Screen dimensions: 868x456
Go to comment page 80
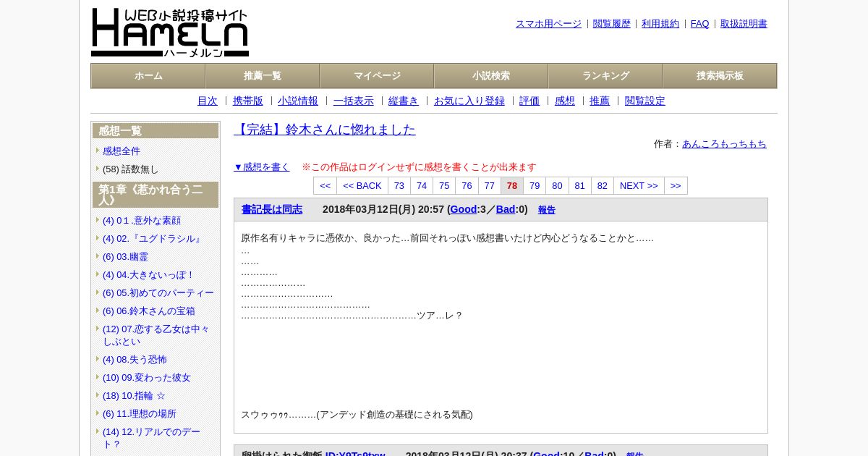557,186
